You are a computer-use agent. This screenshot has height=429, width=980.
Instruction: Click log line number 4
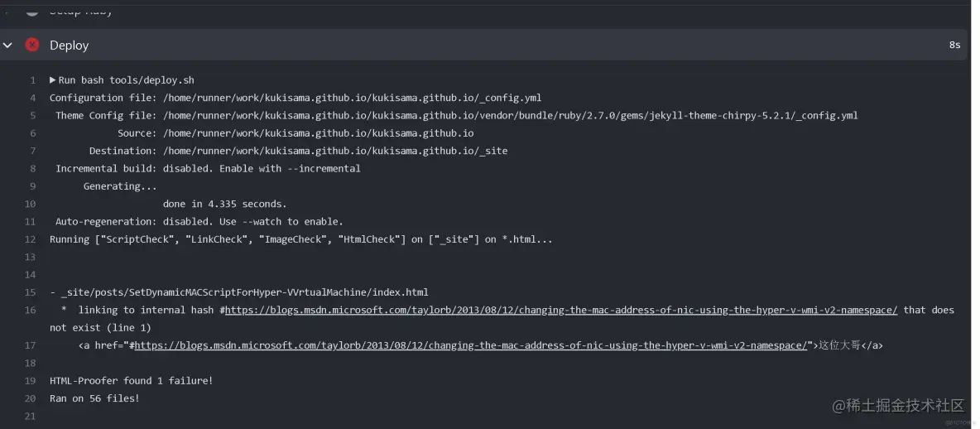pos(32,99)
